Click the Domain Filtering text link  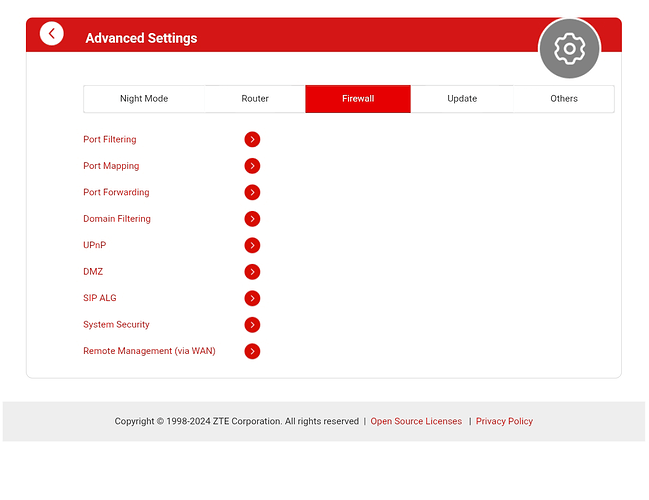(117, 219)
